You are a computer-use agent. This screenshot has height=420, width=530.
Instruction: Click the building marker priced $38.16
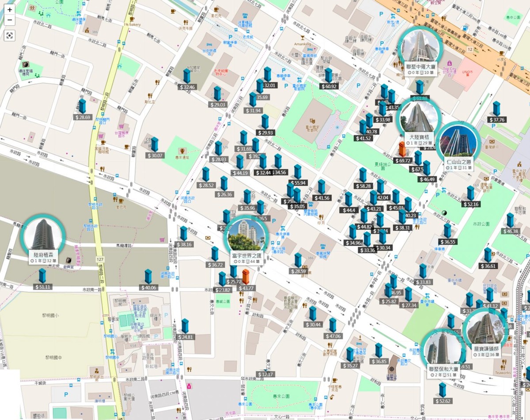[x=184, y=237]
